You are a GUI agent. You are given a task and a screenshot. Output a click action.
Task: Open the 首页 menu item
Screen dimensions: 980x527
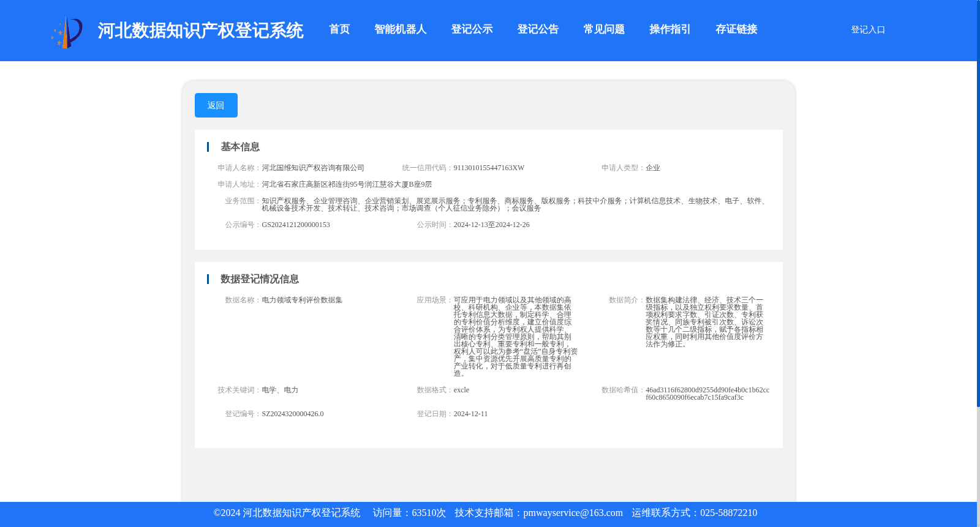click(339, 29)
